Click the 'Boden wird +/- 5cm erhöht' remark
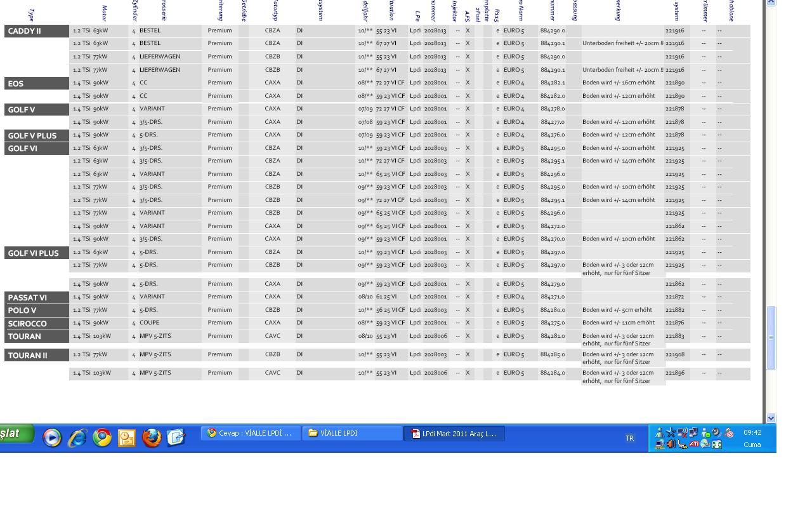 click(617, 310)
